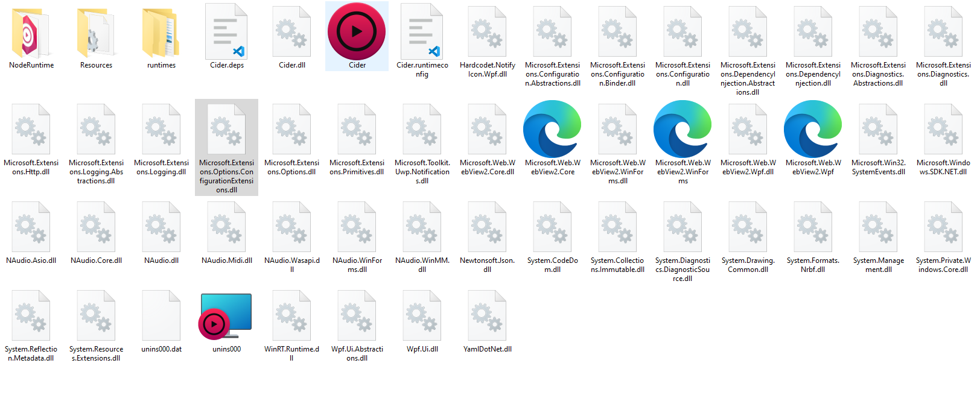Select Microsoft.Toolkit.Uwp.Notifications.dll icon
The height and width of the screenshot is (401, 980).
422,129
